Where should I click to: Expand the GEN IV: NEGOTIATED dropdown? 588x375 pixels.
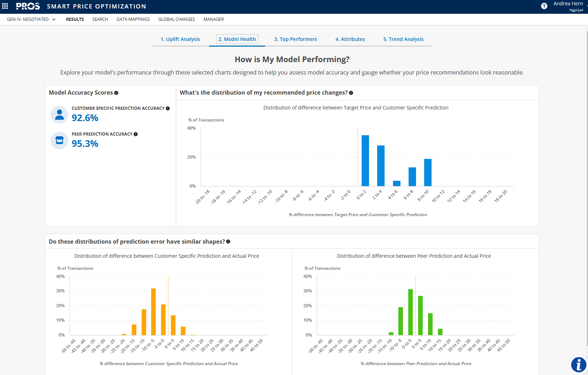pyautogui.click(x=31, y=19)
